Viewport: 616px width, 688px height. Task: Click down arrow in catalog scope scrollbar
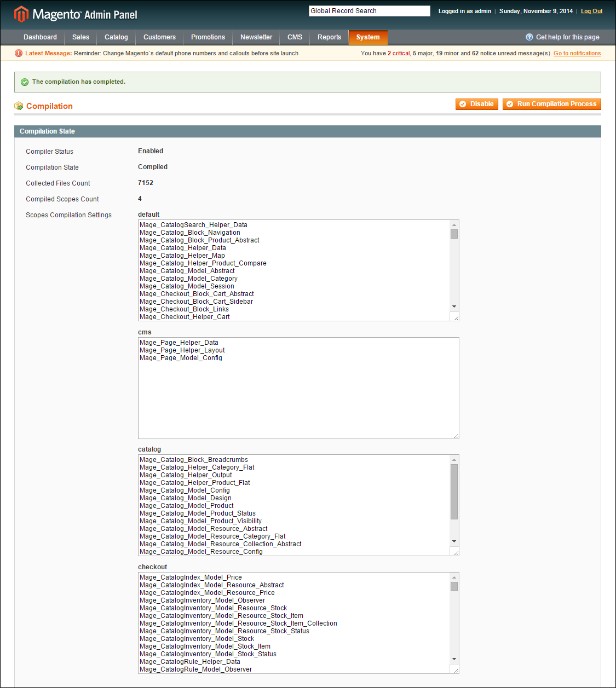pyautogui.click(x=454, y=541)
